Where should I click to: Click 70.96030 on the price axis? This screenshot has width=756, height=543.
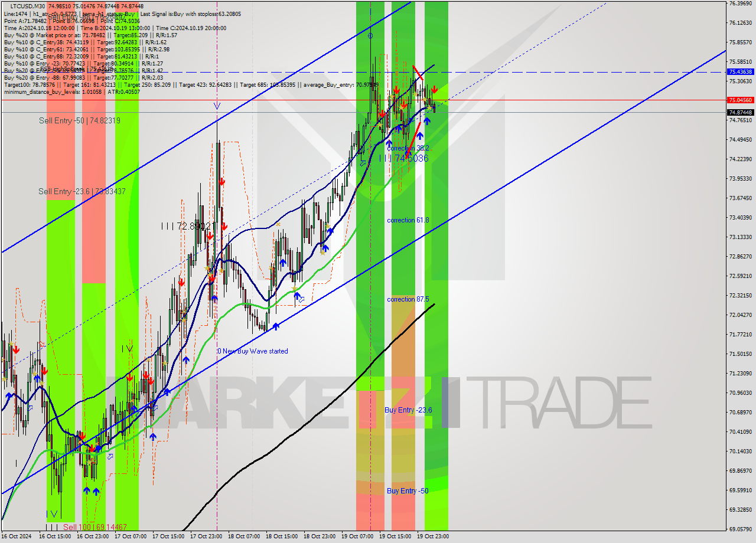click(741, 393)
